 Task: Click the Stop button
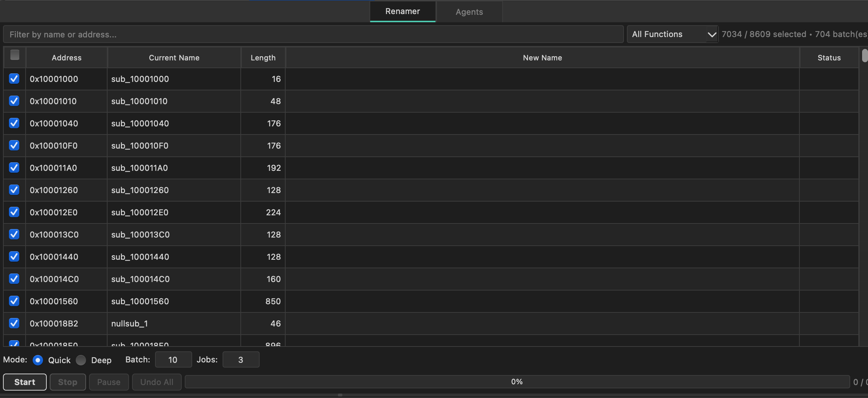coord(68,382)
